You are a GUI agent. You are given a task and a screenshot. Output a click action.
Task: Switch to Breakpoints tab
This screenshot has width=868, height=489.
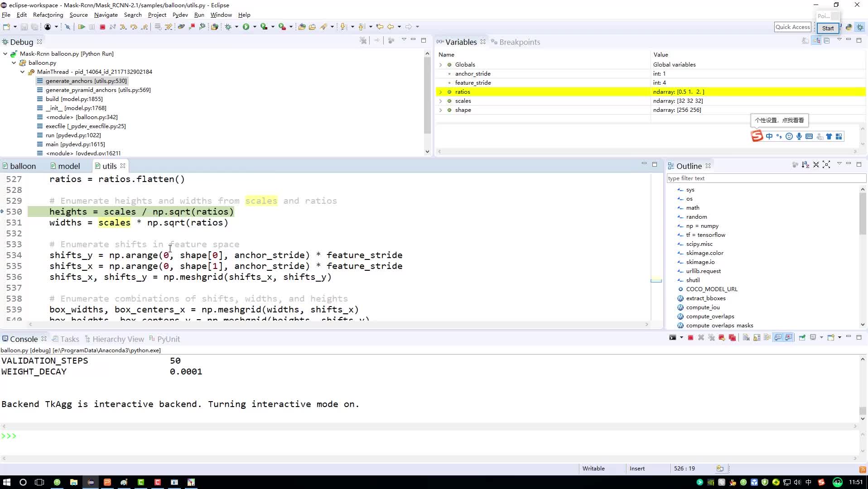click(516, 42)
